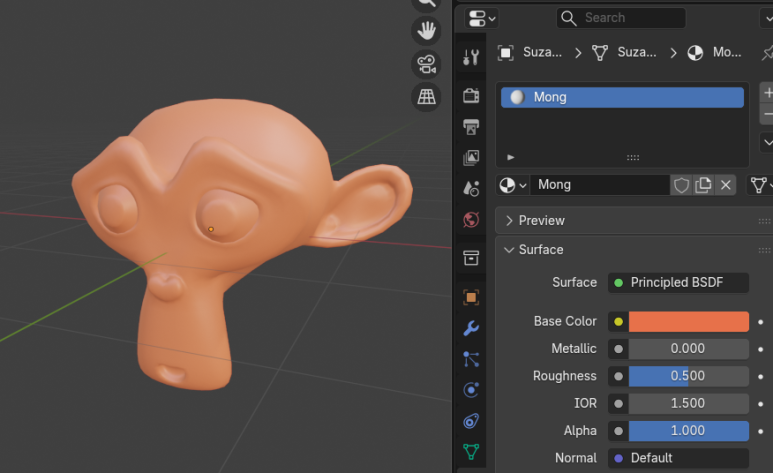
Task: Open the Object properties tab
Action: click(471, 297)
